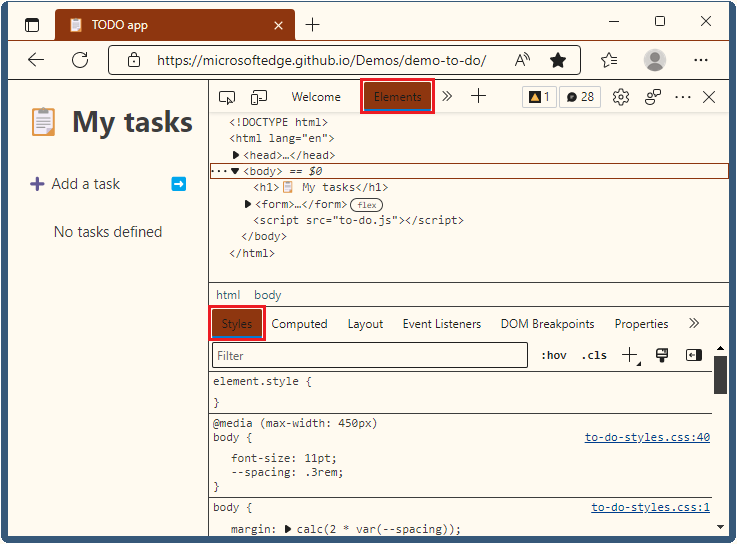Image resolution: width=737 pixels, height=544 pixels.
Task: Click the Add a task field
Action: pos(86,184)
